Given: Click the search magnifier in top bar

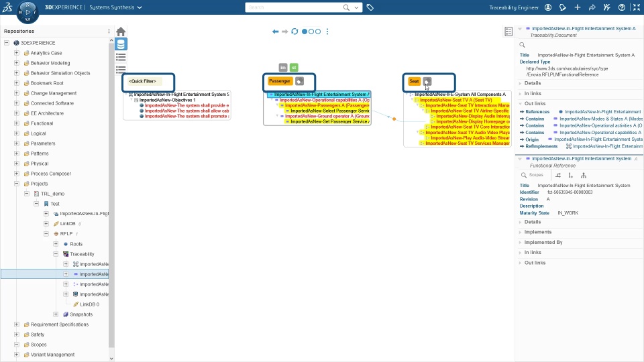Looking at the screenshot, I should click(346, 7).
